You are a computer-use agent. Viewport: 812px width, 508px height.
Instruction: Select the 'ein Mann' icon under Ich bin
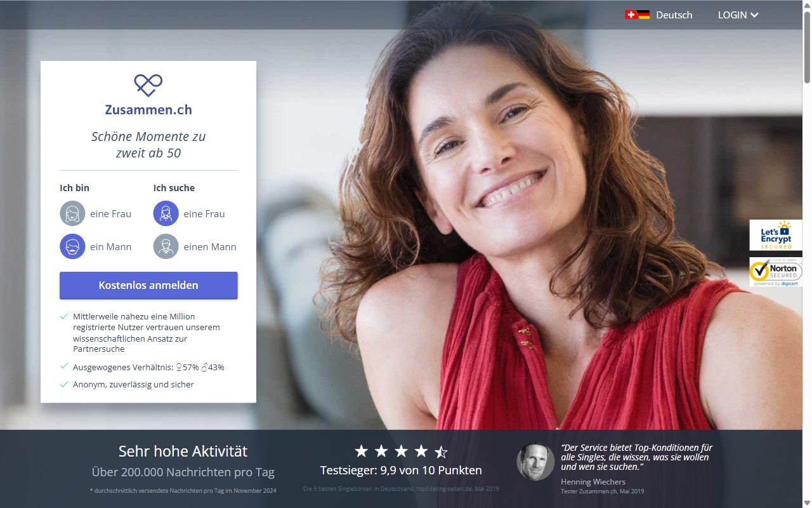coord(72,246)
